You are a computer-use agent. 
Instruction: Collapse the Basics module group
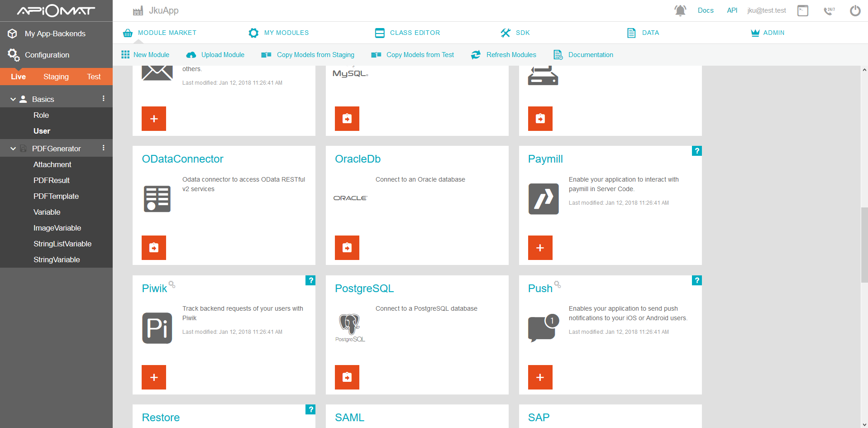[13, 99]
